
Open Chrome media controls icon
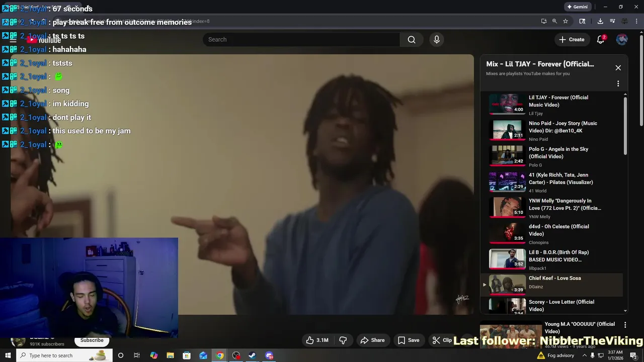tap(612, 21)
